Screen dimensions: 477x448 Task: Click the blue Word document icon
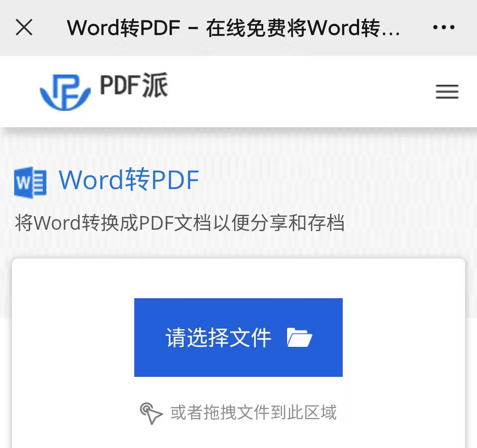pyautogui.click(x=30, y=182)
